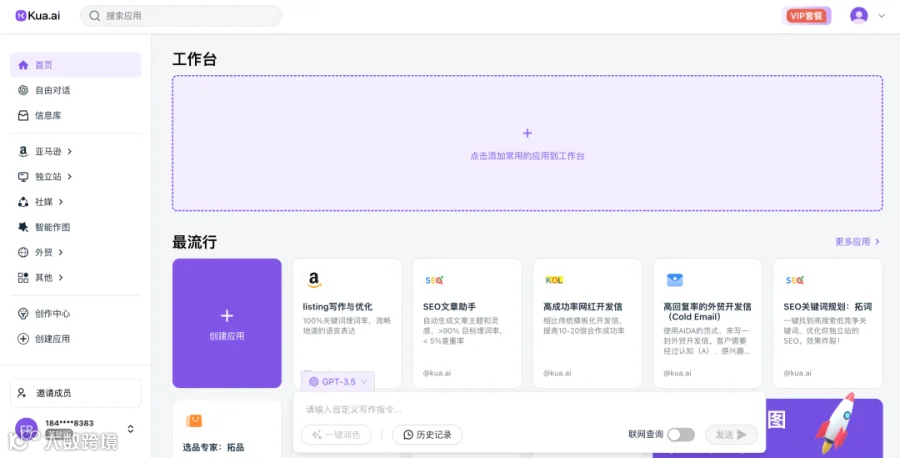The width and height of the screenshot is (900, 458).
Task: Open the SEO文章助手 card title
Action: (x=449, y=307)
